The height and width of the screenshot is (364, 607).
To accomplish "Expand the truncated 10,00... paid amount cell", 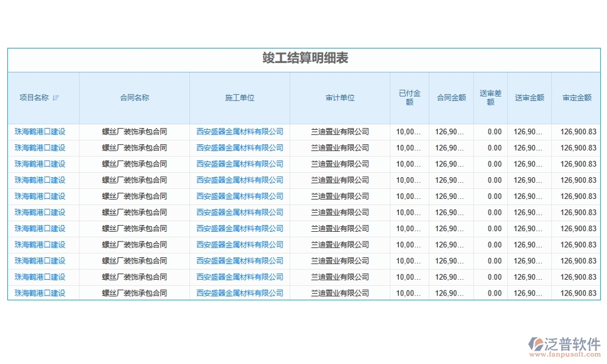I will pyautogui.click(x=409, y=131).
